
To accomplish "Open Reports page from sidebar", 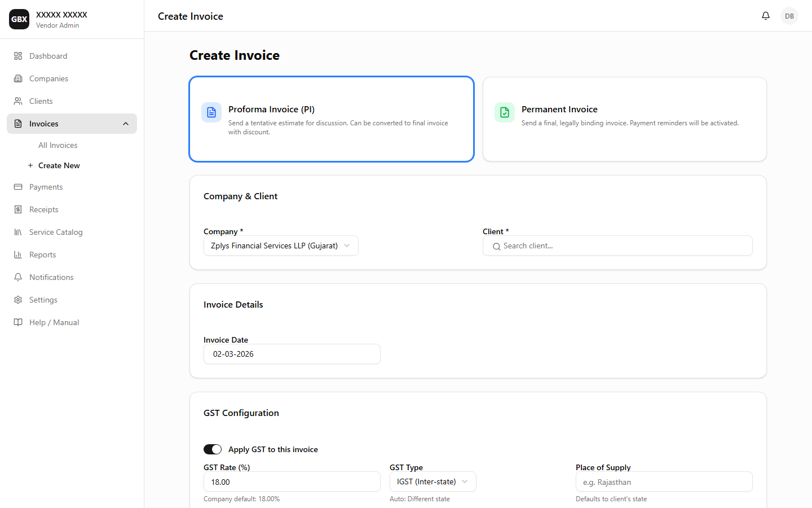I will [72, 255].
